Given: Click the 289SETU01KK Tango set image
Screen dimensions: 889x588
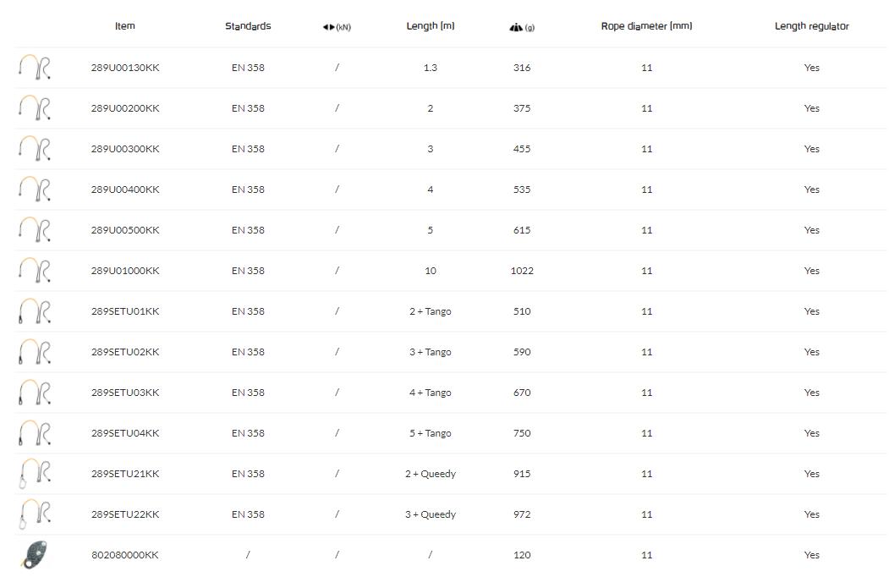Looking at the screenshot, I should tap(34, 311).
